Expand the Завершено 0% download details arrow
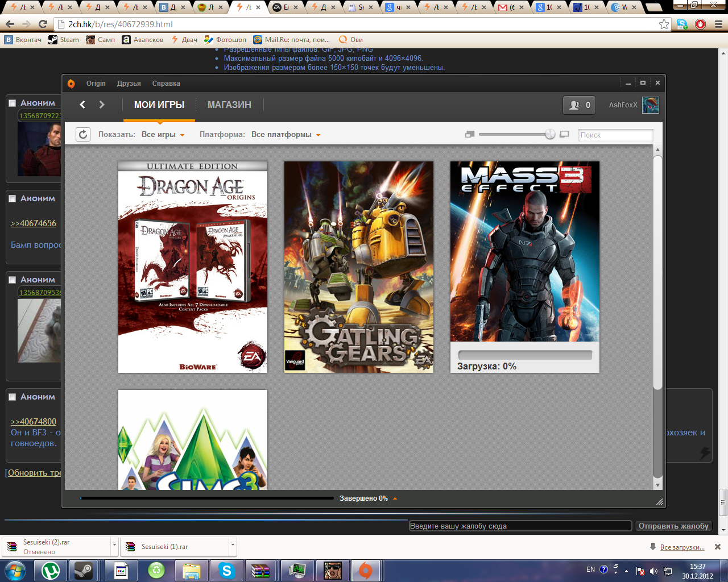 [x=395, y=498]
